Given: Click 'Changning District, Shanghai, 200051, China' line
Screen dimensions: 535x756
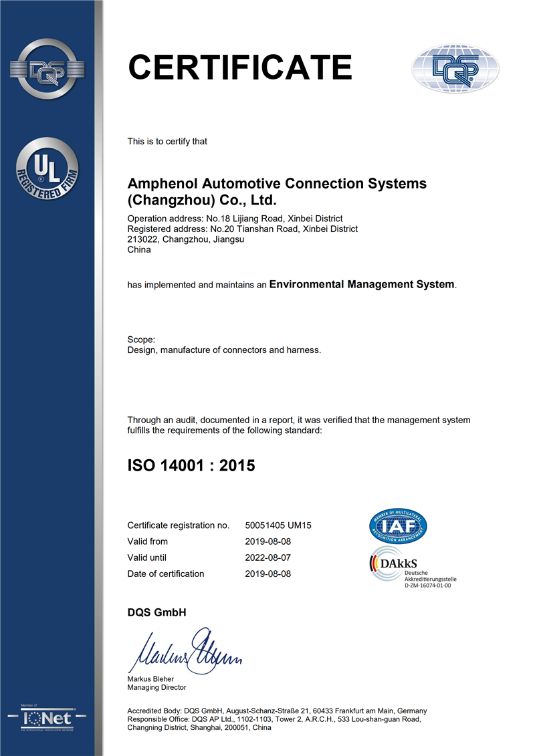Looking at the screenshot, I should [199, 727].
